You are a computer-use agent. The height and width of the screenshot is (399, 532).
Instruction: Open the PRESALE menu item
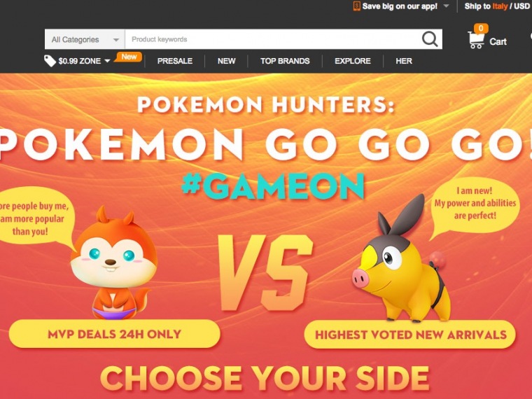(x=175, y=61)
